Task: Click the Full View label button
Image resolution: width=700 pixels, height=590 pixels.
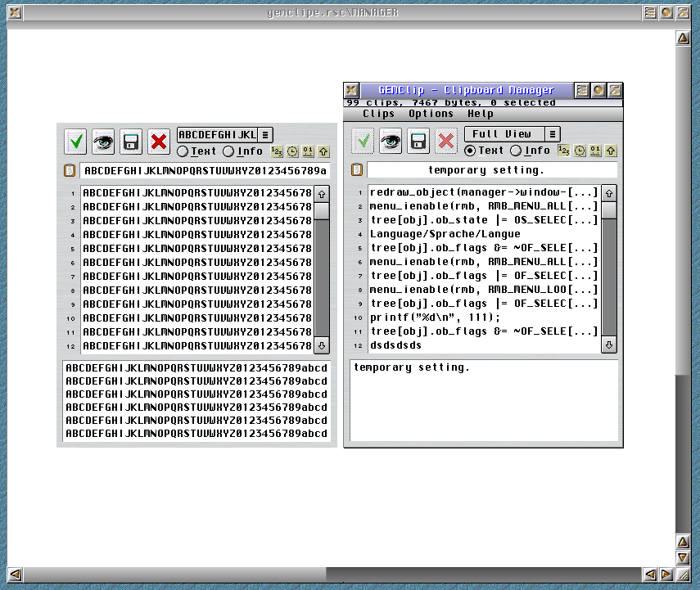Action: tap(504, 134)
